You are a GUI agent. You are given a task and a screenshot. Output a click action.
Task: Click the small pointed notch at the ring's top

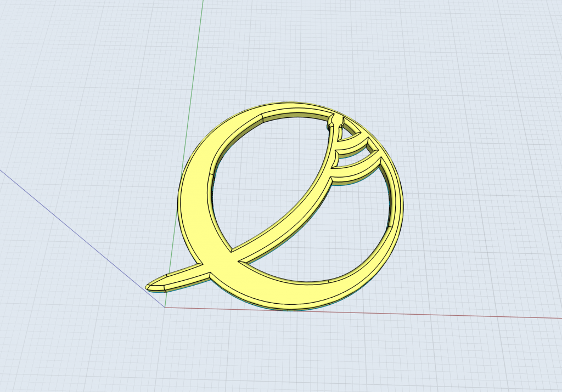point(336,122)
